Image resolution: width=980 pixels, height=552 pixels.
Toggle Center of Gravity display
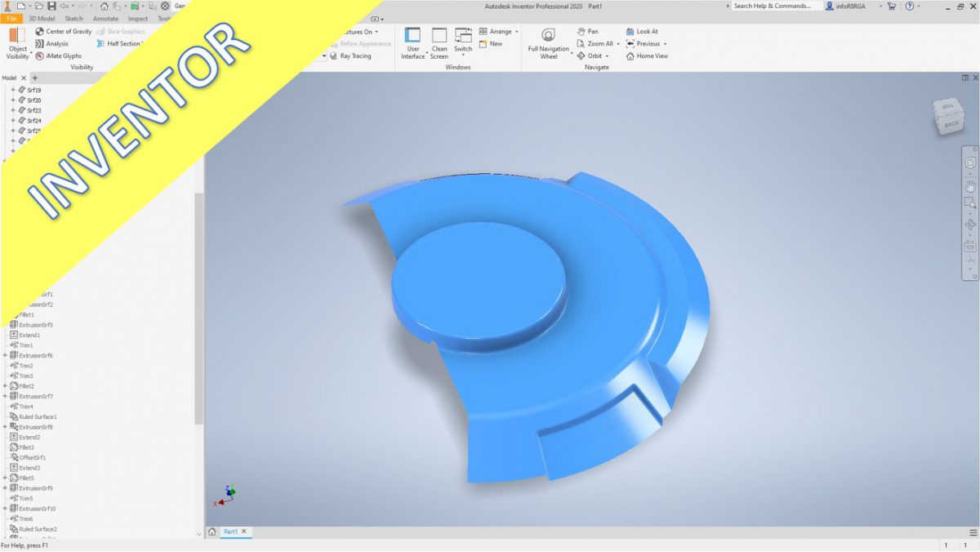(63, 32)
